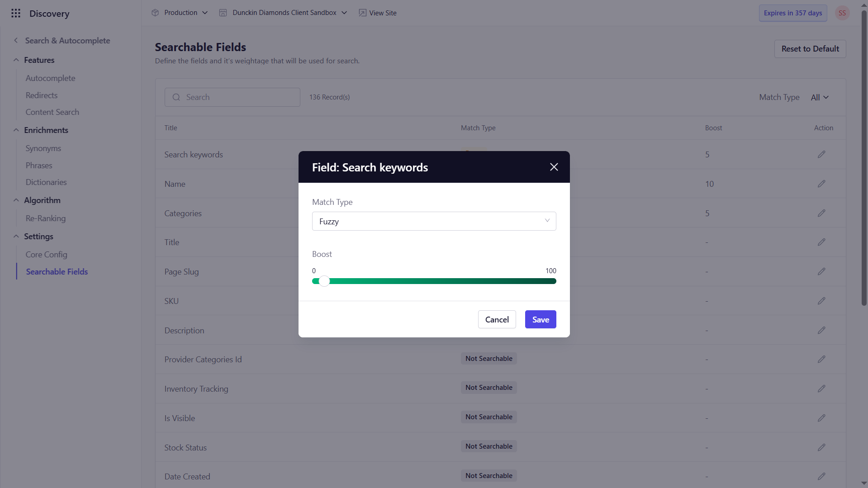Save the field settings
The width and height of the screenshot is (868, 488).
(x=541, y=319)
